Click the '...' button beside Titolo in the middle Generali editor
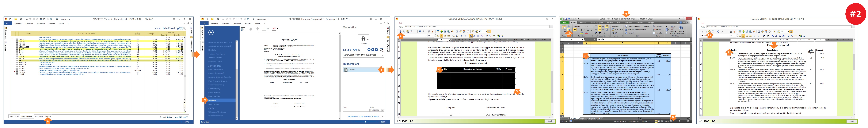Image resolution: width=868 pixels, height=128 pixels. point(551,27)
